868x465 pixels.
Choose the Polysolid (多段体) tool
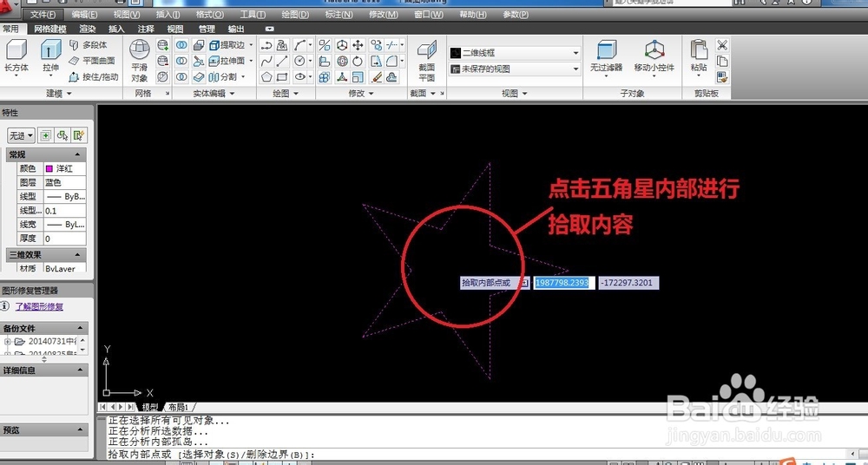(89, 45)
